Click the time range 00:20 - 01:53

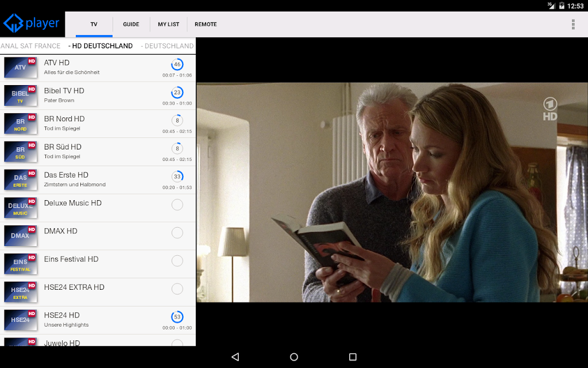[x=177, y=187]
